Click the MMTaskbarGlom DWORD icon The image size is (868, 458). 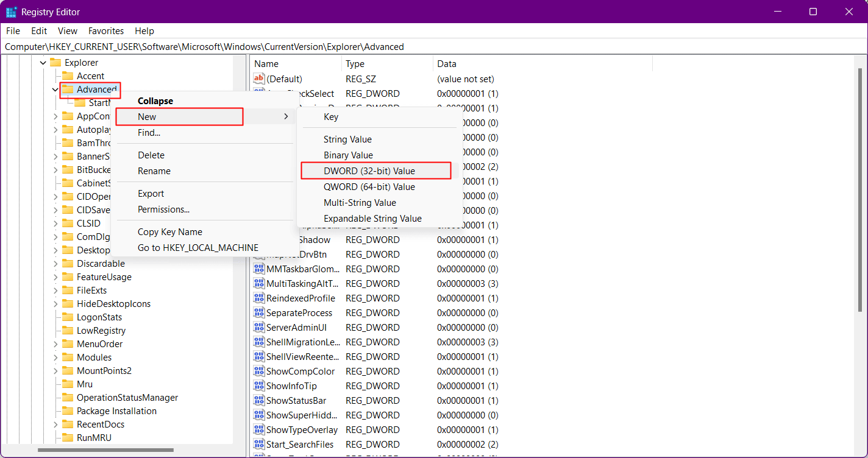tap(259, 269)
